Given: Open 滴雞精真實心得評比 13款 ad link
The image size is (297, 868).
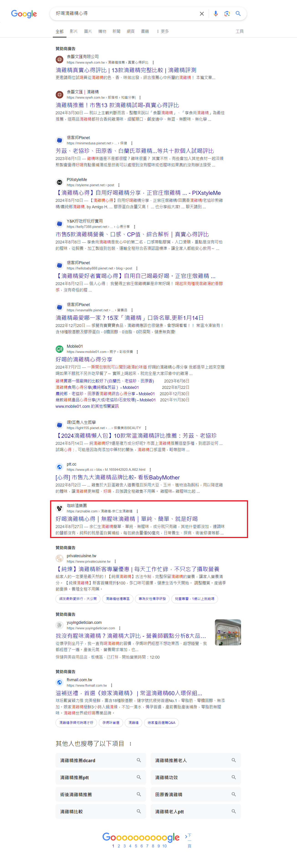Looking at the screenshot, I should tap(126, 70).
